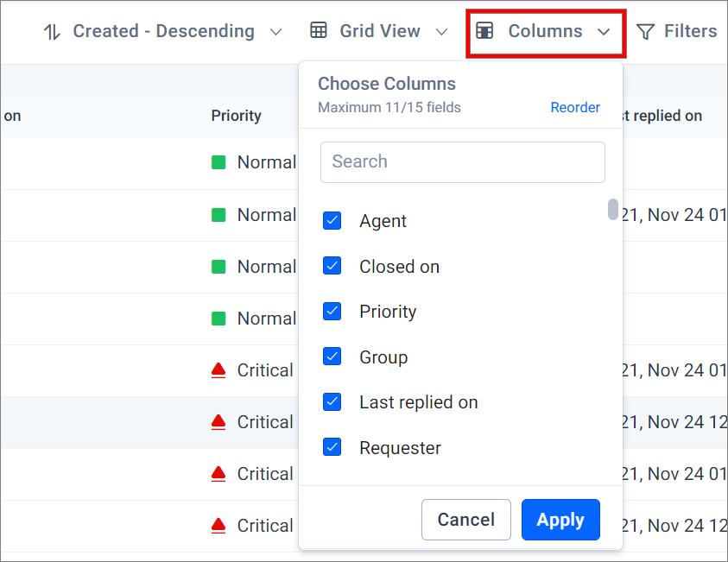728x562 pixels.
Task: Toggle the Group column checkbox
Action: click(332, 357)
